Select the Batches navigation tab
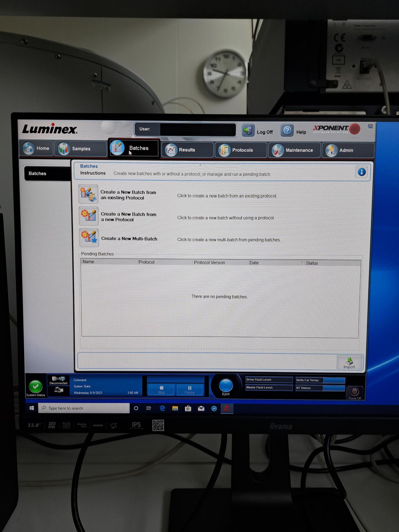Image resolution: width=399 pixels, height=532 pixels. [134, 148]
